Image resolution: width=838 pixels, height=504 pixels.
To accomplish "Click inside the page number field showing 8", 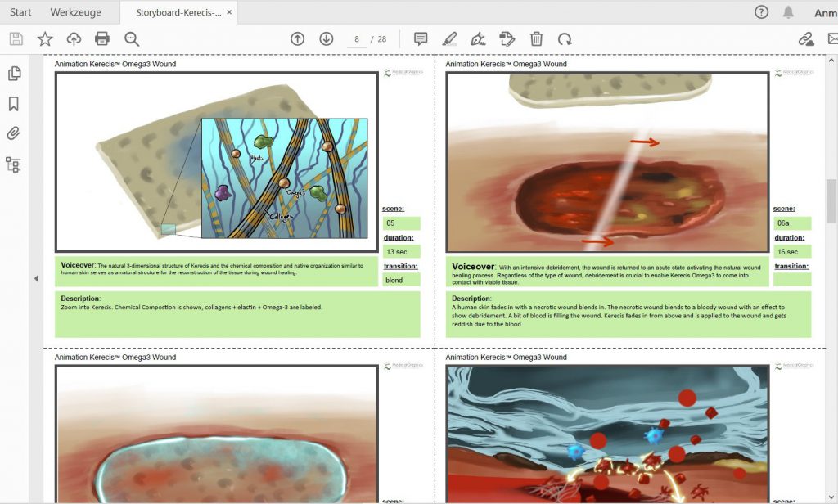I will (355, 38).
